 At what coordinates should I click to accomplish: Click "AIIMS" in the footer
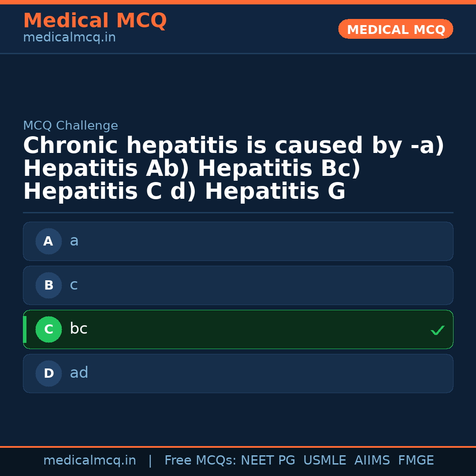coord(372,461)
